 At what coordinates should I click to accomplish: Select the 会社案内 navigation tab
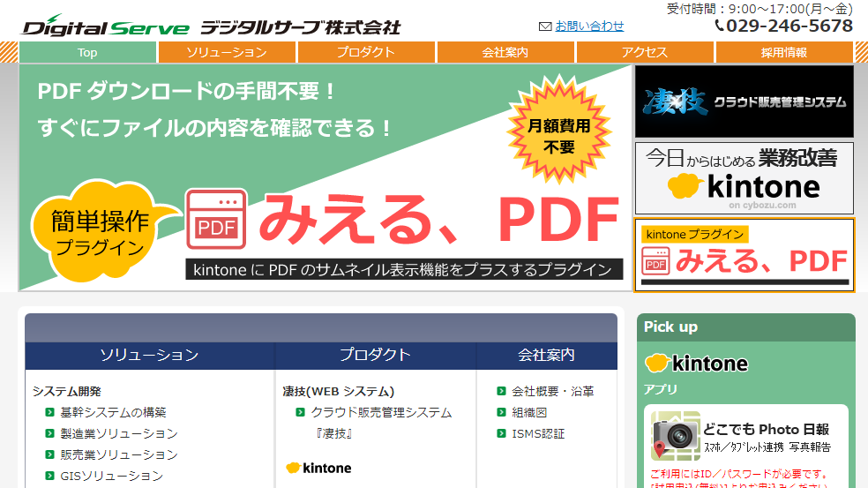(x=505, y=52)
